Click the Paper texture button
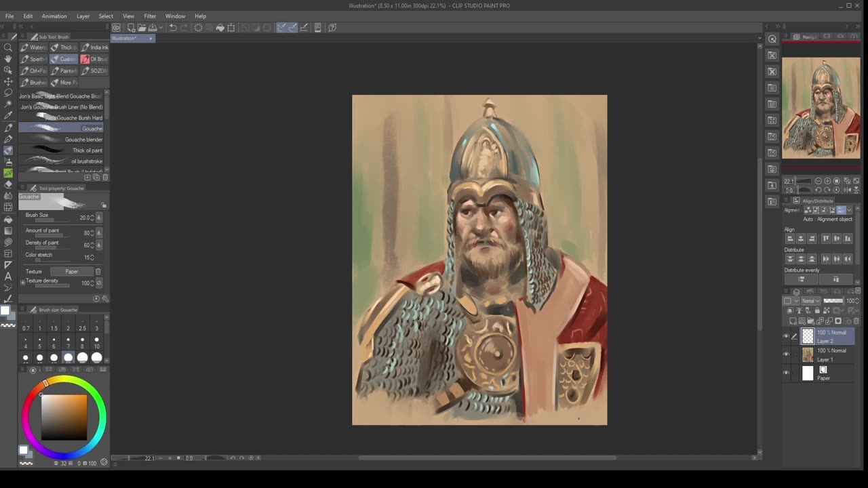 (71, 272)
